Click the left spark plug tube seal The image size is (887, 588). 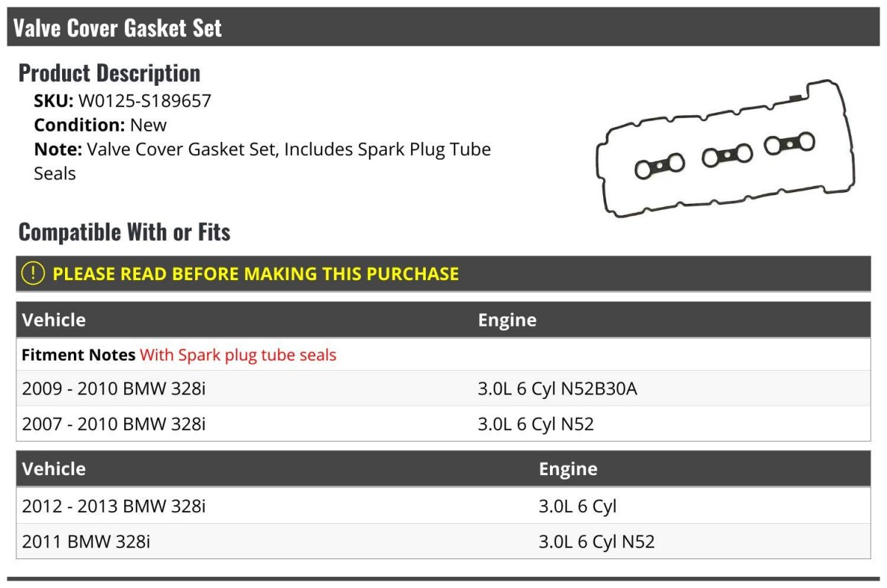[659, 166]
